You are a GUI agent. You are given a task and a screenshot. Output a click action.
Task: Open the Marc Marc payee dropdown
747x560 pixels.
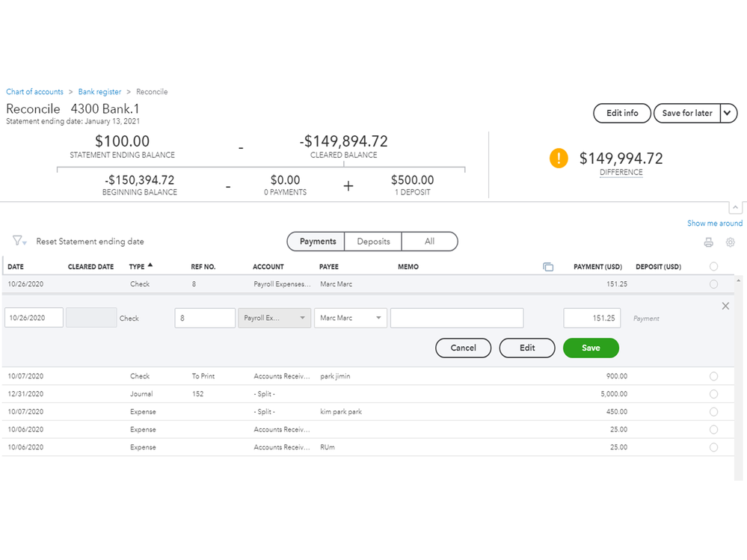click(x=350, y=318)
